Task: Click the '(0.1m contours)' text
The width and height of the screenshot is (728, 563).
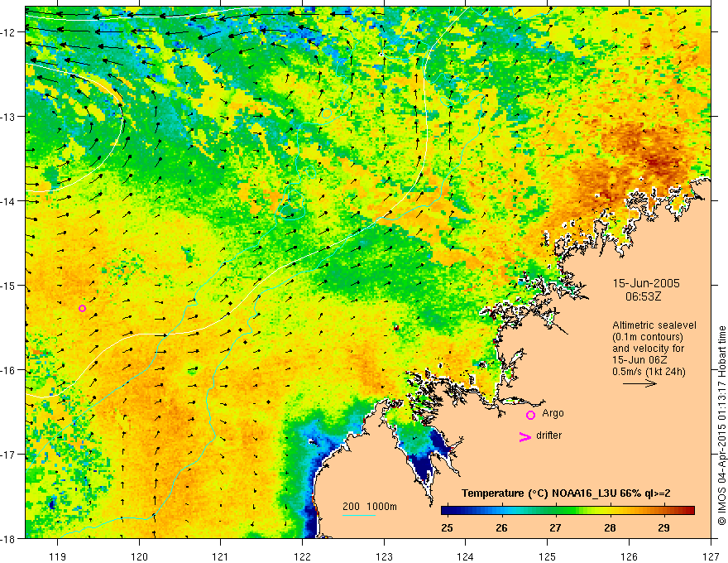Action: [648, 337]
